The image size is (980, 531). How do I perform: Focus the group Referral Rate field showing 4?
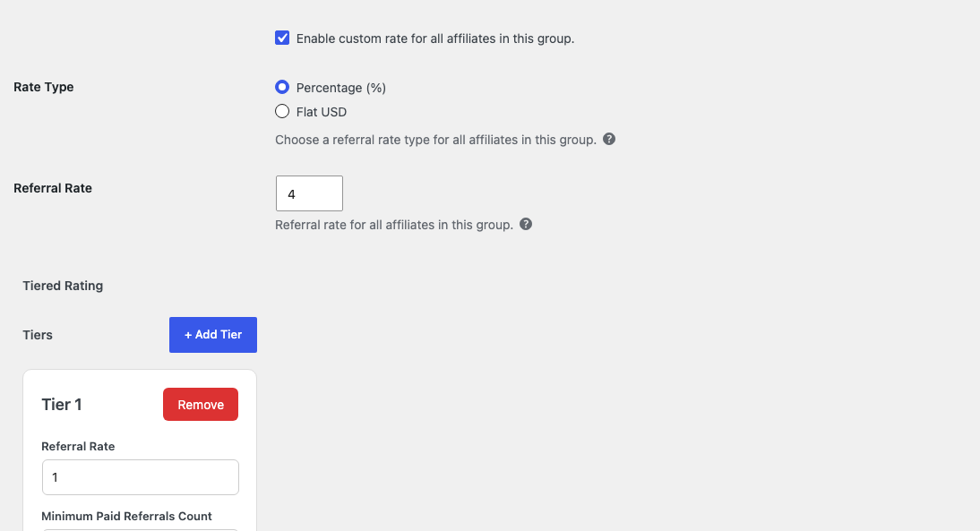pos(309,193)
